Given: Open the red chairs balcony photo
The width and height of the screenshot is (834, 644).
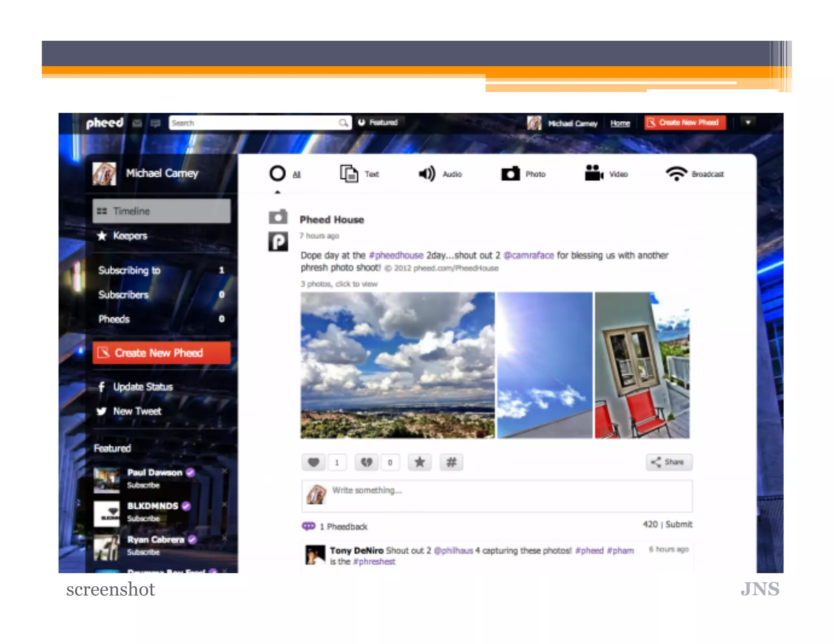Looking at the screenshot, I should 642,365.
